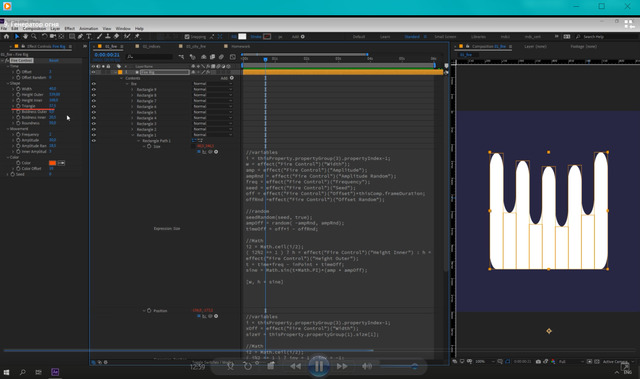Open the orange Color swatch

pyautogui.click(x=53, y=163)
